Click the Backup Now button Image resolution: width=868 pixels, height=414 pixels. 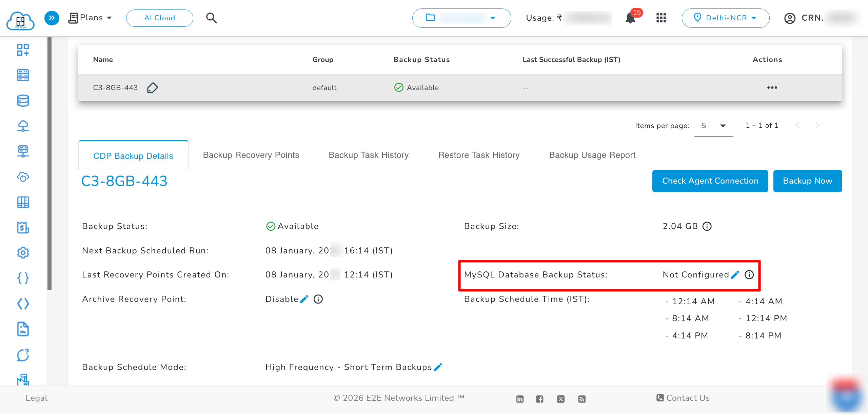click(807, 181)
